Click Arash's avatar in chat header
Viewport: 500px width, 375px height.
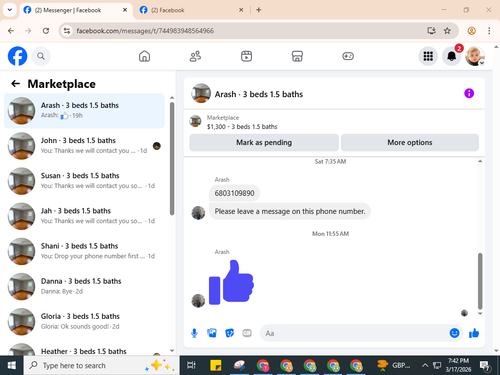pos(201,93)
